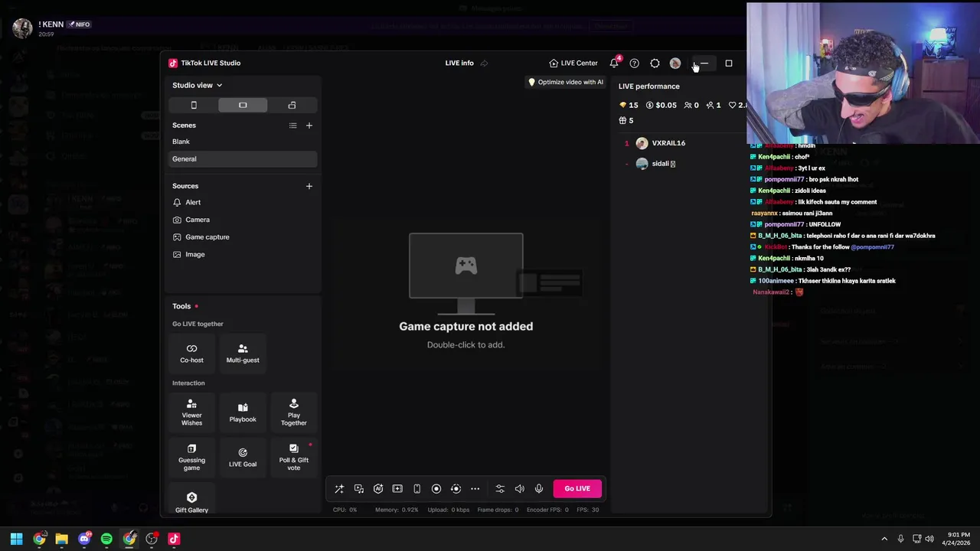980x551 pixels.
Task: Open the Play Together tool
Action: (293, 412)
